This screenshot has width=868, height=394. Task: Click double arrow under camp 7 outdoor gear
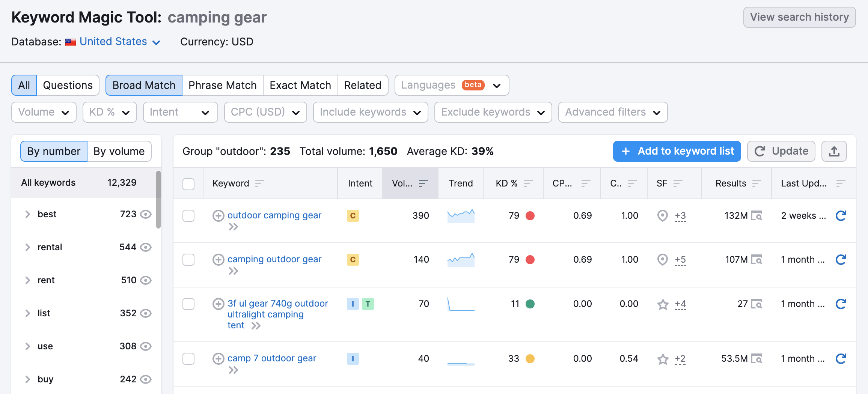tap(234, 370)
